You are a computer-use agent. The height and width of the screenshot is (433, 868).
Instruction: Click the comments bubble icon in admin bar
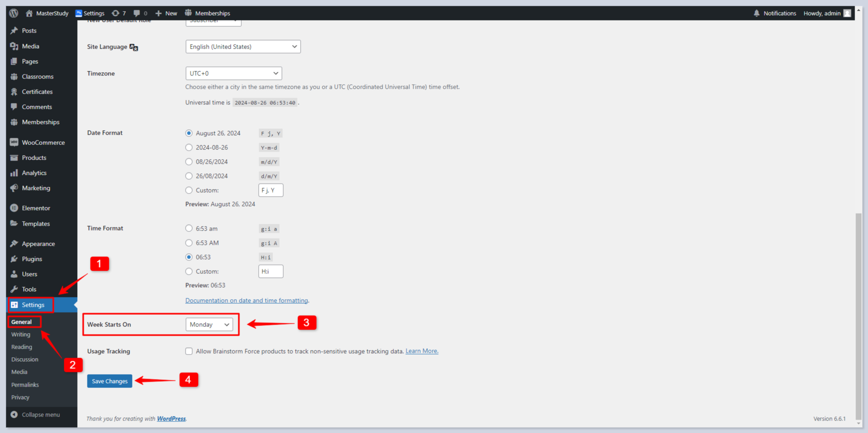click(x=137, y=13)
